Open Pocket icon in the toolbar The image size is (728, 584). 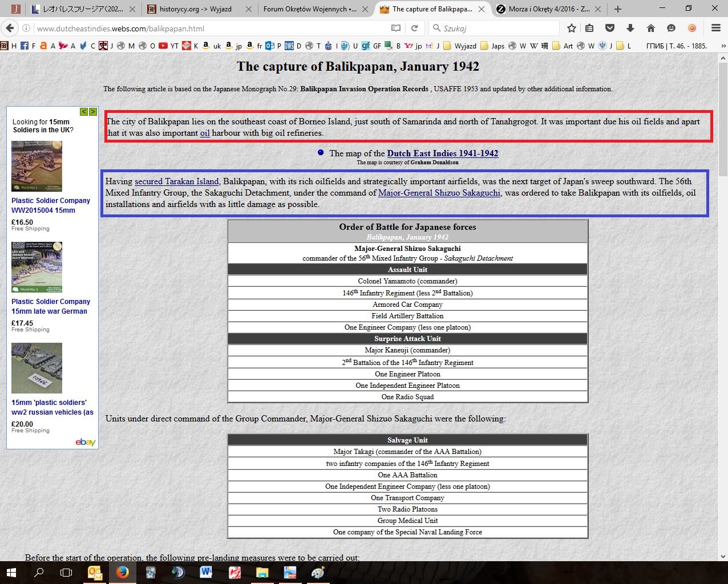(610, 28)
